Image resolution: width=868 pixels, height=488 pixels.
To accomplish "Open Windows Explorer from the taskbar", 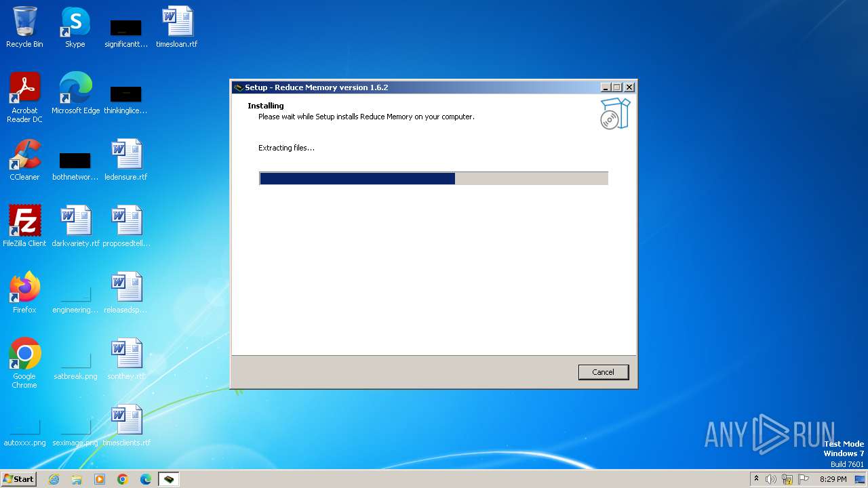I will point(77,479).
